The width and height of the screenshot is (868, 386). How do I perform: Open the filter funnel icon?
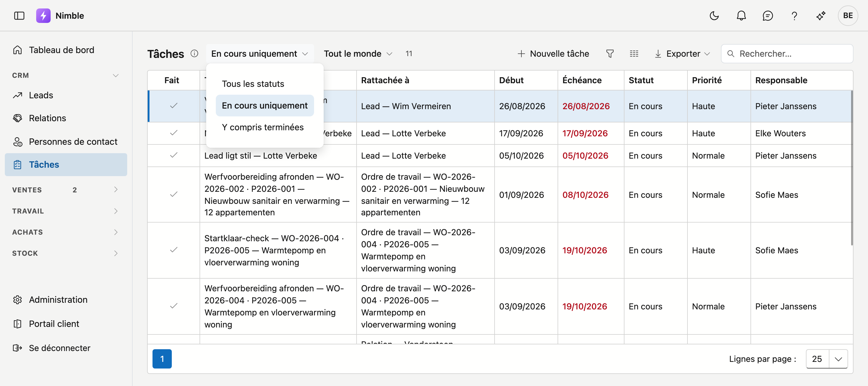610,54
